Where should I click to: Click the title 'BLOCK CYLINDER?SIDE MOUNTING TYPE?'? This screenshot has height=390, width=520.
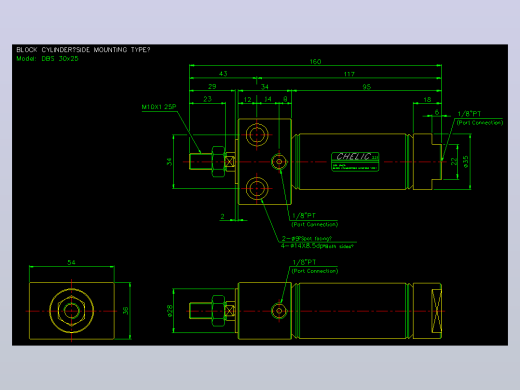coord(83,50)
